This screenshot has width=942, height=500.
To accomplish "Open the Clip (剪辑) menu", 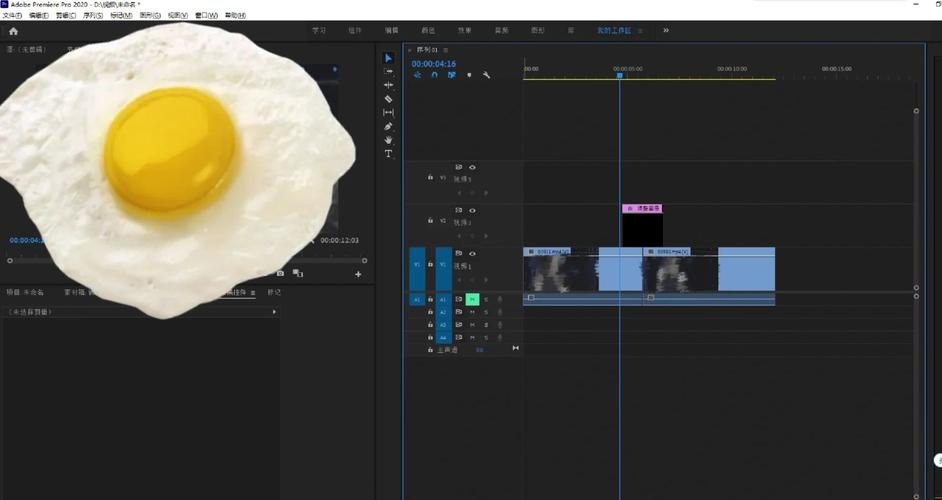I will (65, 15).
